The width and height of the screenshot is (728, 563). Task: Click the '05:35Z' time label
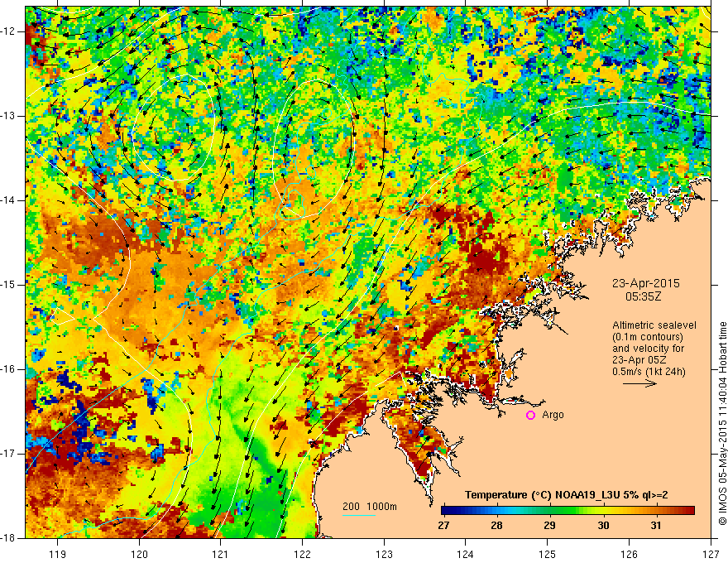[x=642, y=294]
